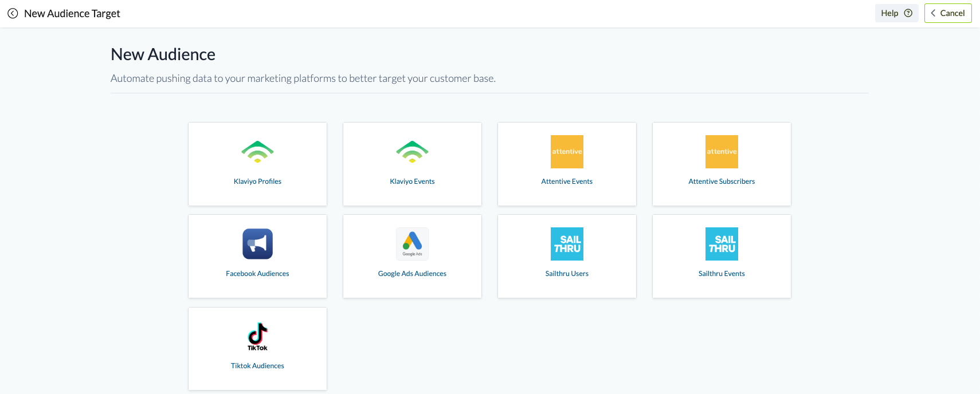Open the Google Ads Audiences link
980x394 pixels.
pos(412,274)
